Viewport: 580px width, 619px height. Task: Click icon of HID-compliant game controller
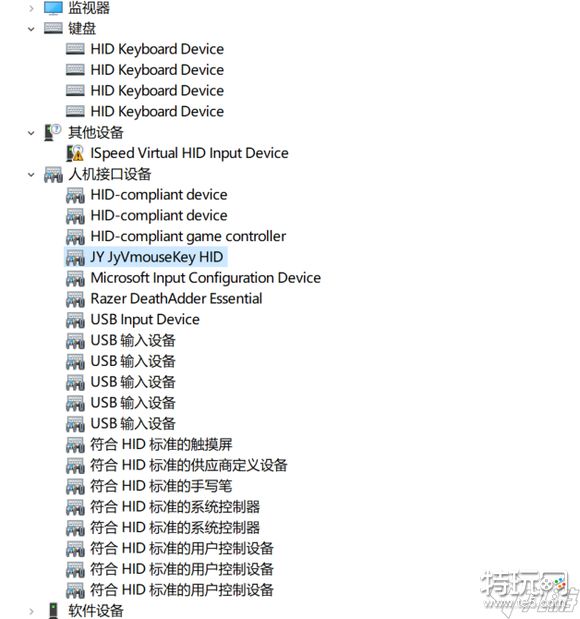75,236
